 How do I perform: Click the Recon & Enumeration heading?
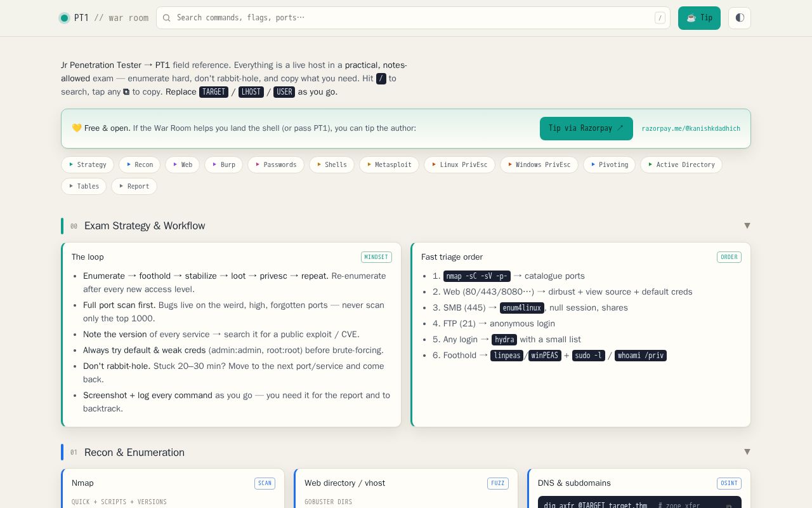134,452
